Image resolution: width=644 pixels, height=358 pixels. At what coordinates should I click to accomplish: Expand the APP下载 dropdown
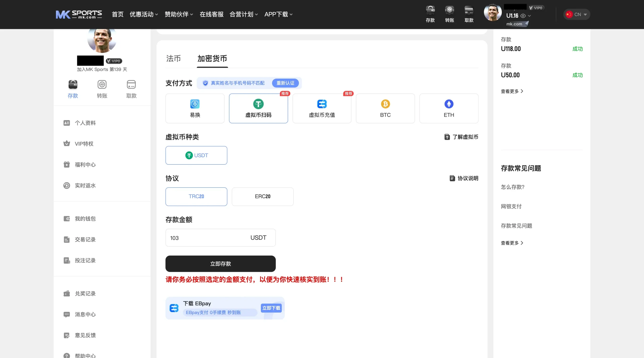[278, 14]
